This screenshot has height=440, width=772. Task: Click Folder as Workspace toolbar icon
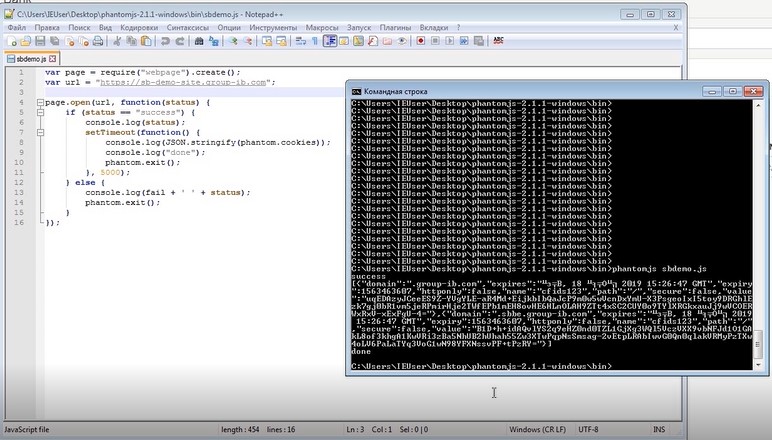tap(387, 41)
